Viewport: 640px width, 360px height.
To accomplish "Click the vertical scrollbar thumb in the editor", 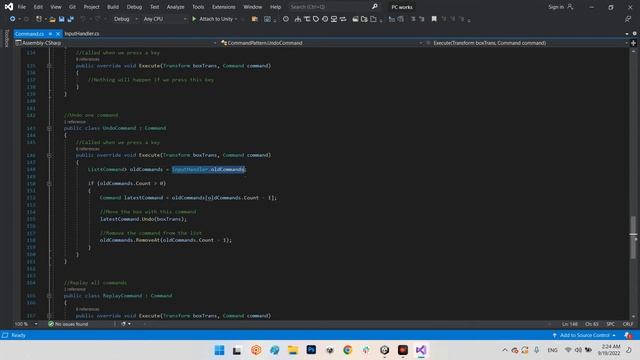I will click(x=633, y=238).
